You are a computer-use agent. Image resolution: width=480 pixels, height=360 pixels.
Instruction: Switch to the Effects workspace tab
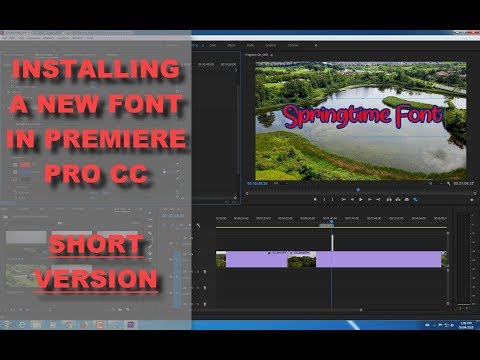pyautogui.click(x=231, y=45)
